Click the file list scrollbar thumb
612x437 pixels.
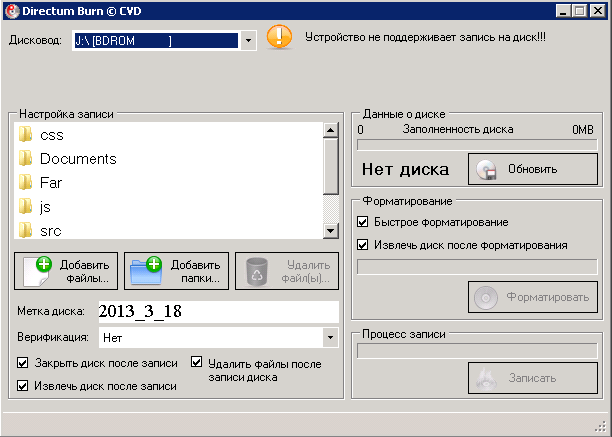point(331,166)
